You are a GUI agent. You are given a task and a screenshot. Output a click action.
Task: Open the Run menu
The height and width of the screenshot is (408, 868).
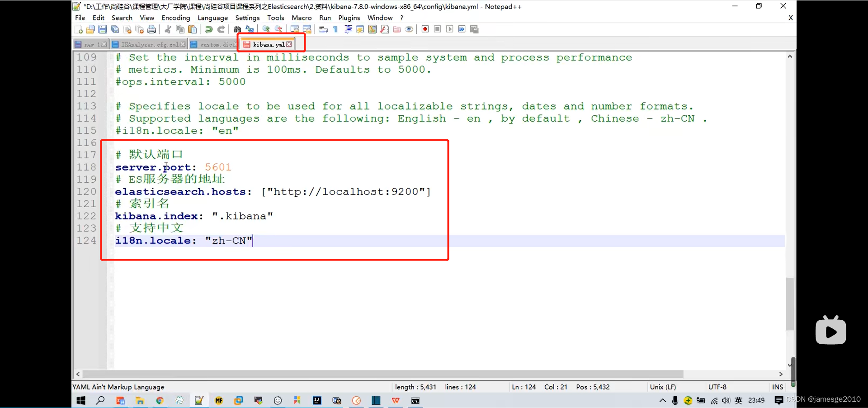(325, 18)
